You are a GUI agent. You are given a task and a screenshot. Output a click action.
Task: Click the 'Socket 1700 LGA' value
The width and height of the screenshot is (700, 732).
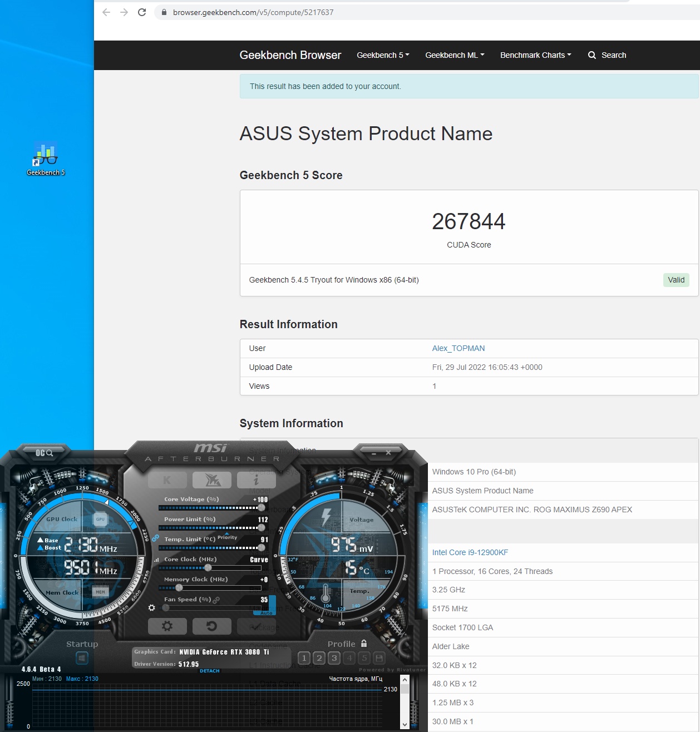[463, 627]
